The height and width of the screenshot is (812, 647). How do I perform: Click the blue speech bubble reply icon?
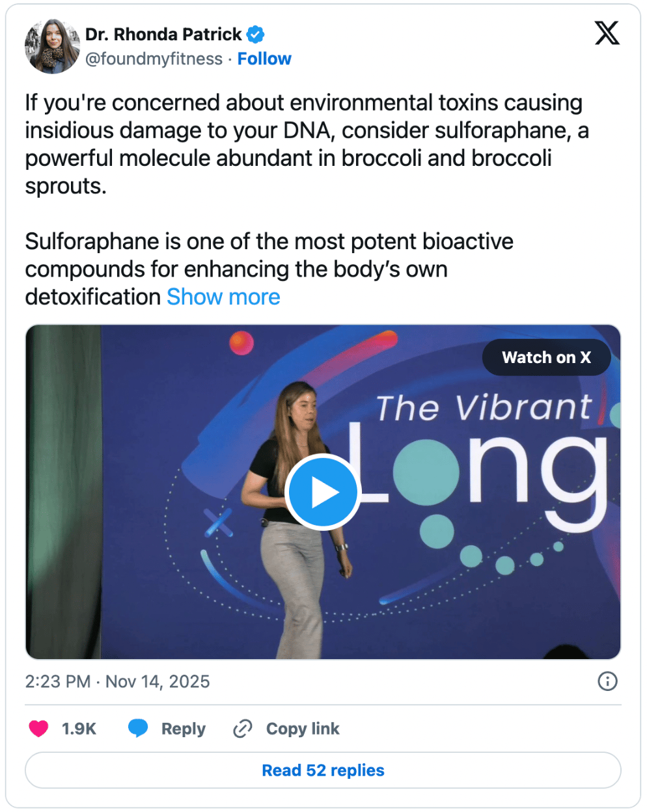(x=138, y=729)
